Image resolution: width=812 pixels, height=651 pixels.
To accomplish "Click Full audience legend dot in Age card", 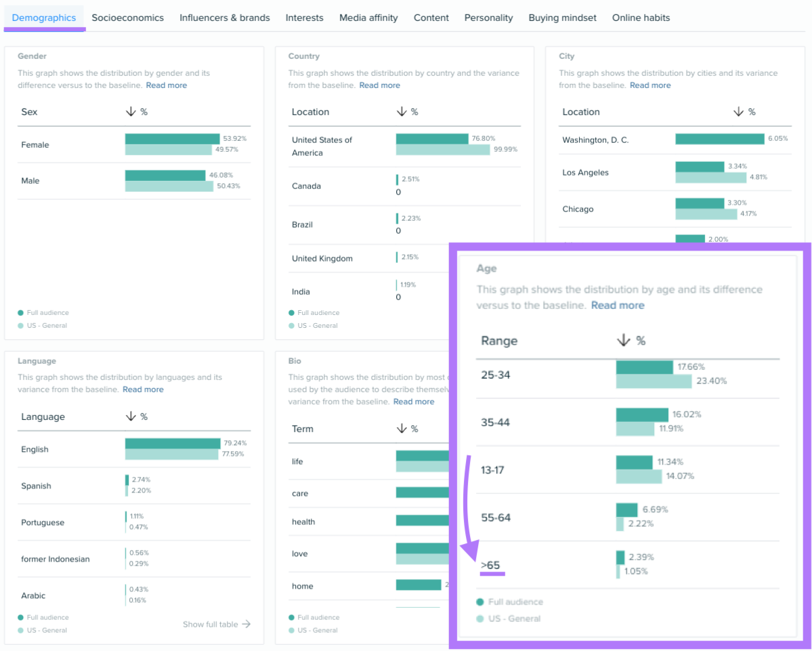I will (480, 602).
